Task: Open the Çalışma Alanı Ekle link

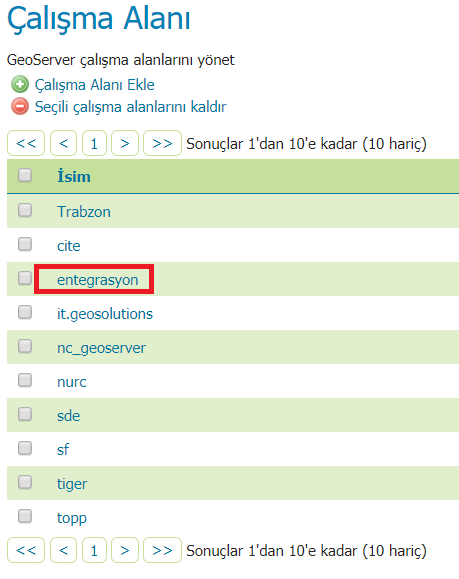Action: click(95, 85)
